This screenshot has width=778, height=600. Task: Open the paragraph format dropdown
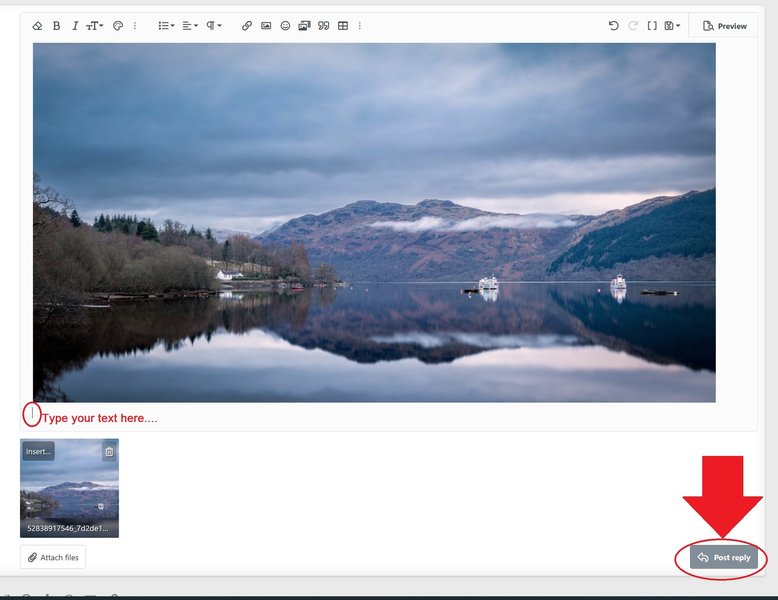(214, 26)
